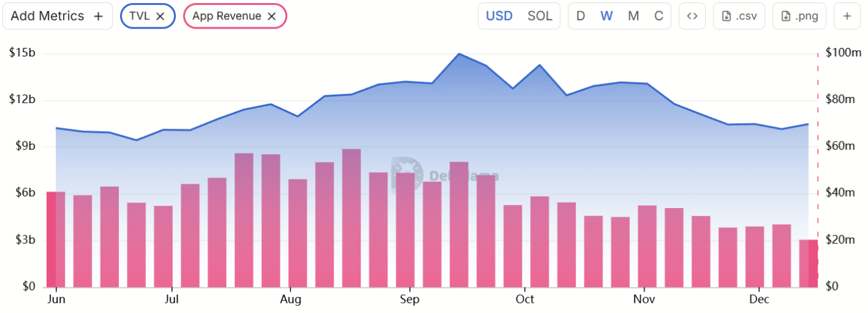Switch denomination to USD
Screen dimensions: 868x313
click(x=499, y=16)
